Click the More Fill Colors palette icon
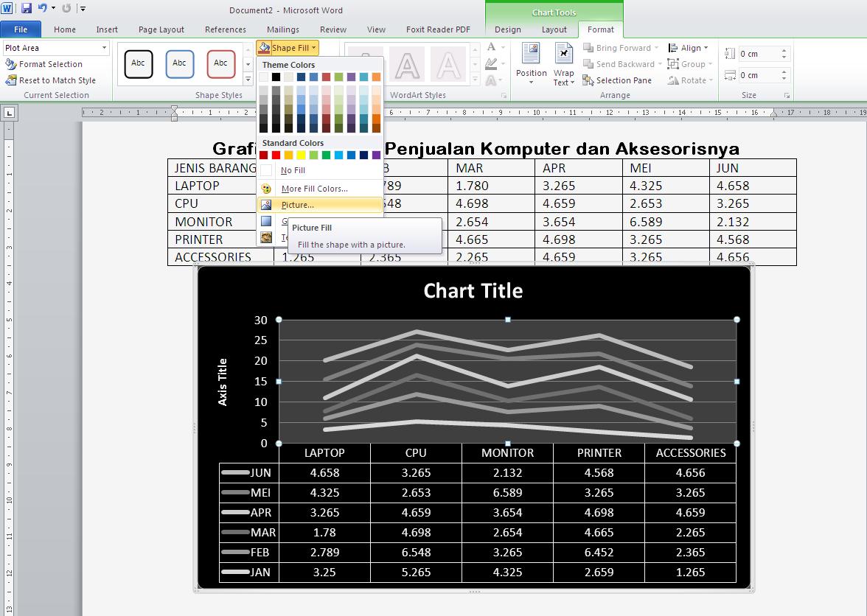 (x=267, y=189)
